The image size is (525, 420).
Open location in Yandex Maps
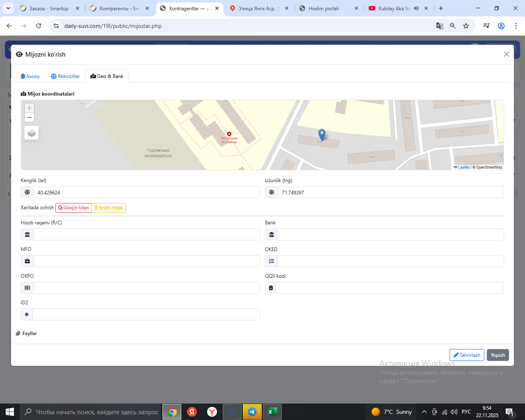tap(109, 208)
